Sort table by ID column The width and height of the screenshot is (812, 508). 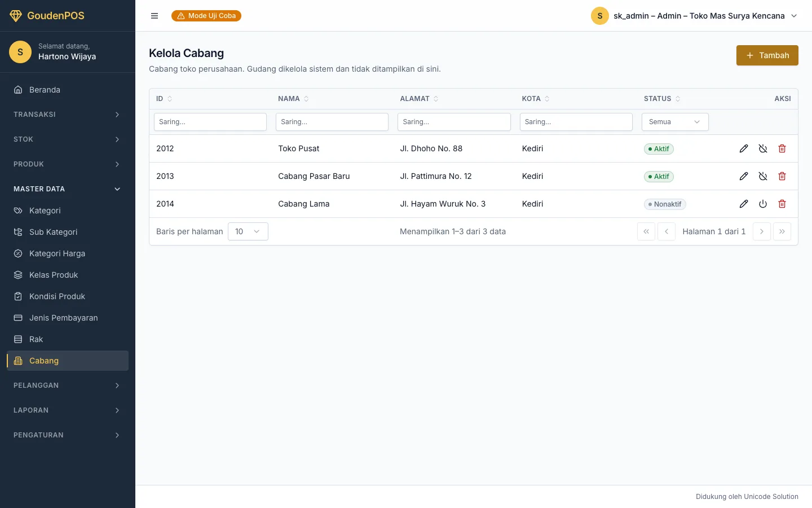pyautogui.click(x=164, y=99)
